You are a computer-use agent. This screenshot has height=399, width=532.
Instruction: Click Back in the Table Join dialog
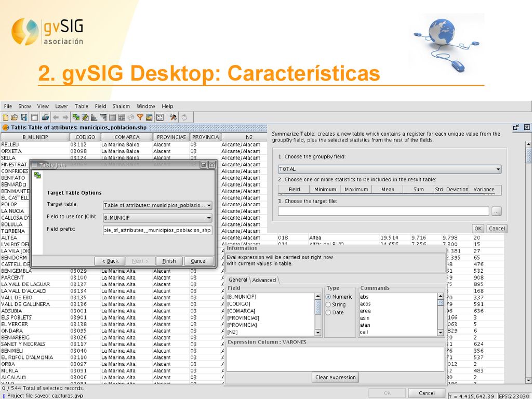click(110, 261)
